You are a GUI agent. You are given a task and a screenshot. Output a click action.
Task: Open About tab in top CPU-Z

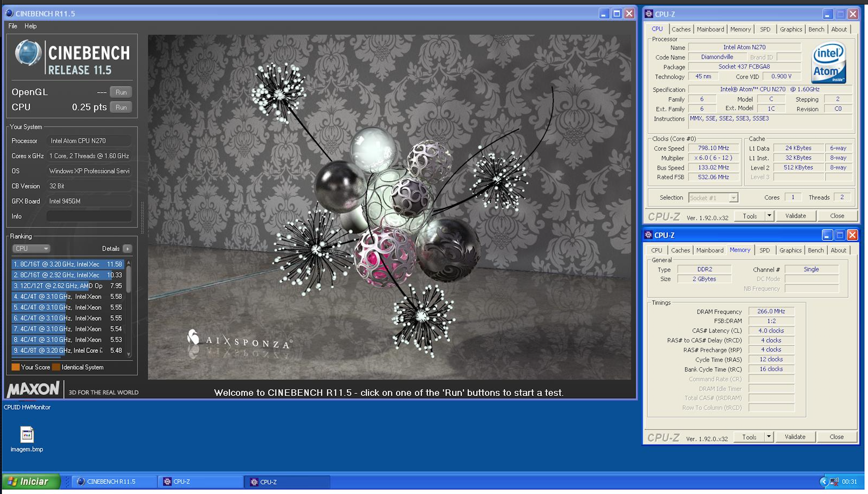pyautogui.click(x=839, y=29)
